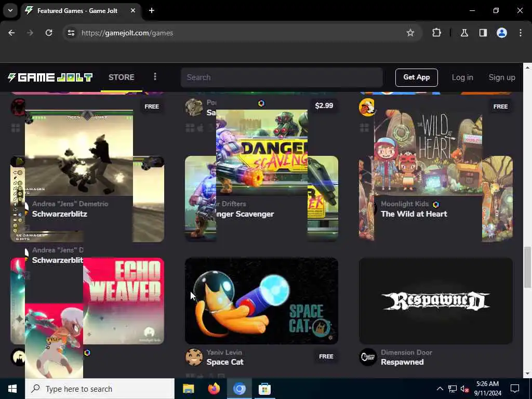This screenshot has height=399, width=532.
Task: Open Chrome Labs flask icon
Action: point(464,33)
